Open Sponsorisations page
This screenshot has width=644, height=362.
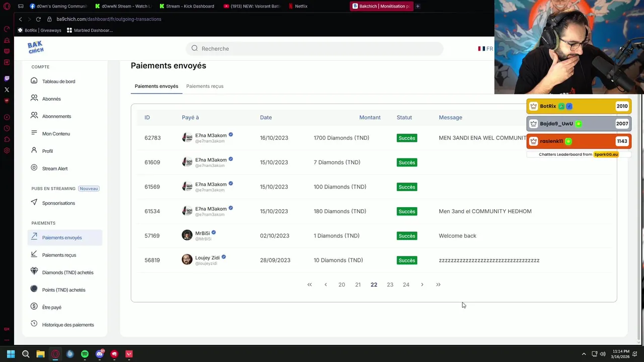(58, 203)
